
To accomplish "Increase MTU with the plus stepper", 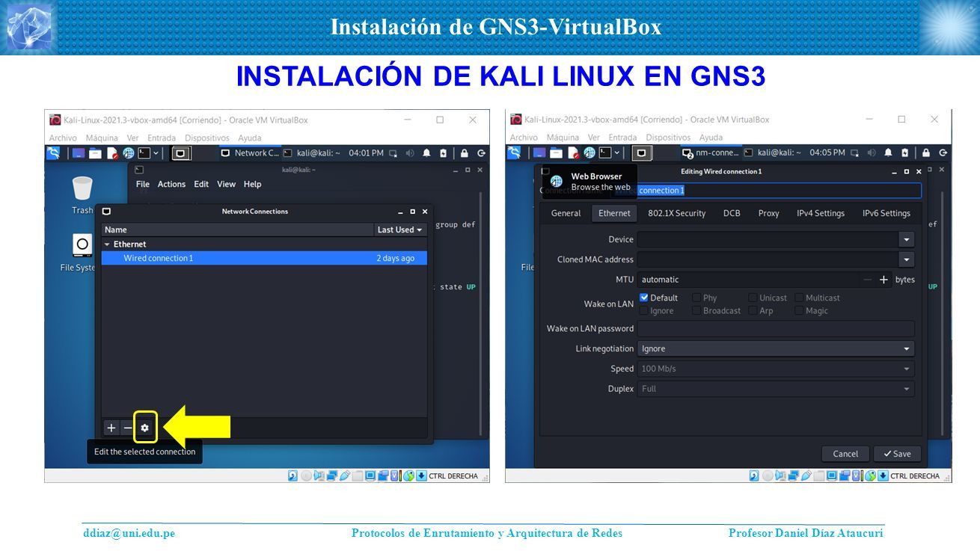I will click(x=883, y=280).
